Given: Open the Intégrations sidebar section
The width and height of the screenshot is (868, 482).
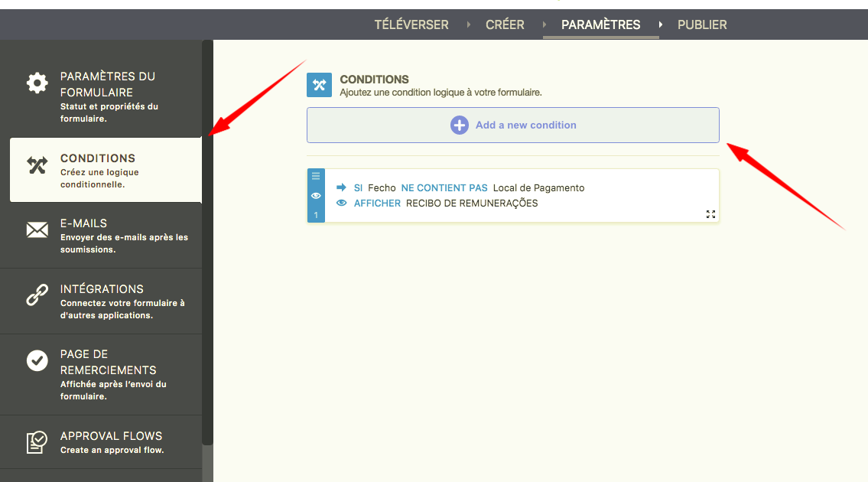Looking at the screenshot, I should 101,301.
